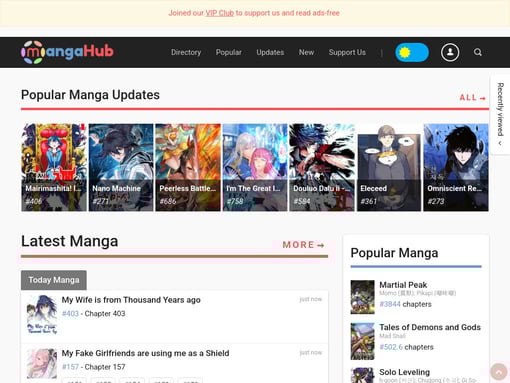This screenshot has height=383, width=510.
Task: Open the Omniscient Re... cover card
Action: click(456, 167)
